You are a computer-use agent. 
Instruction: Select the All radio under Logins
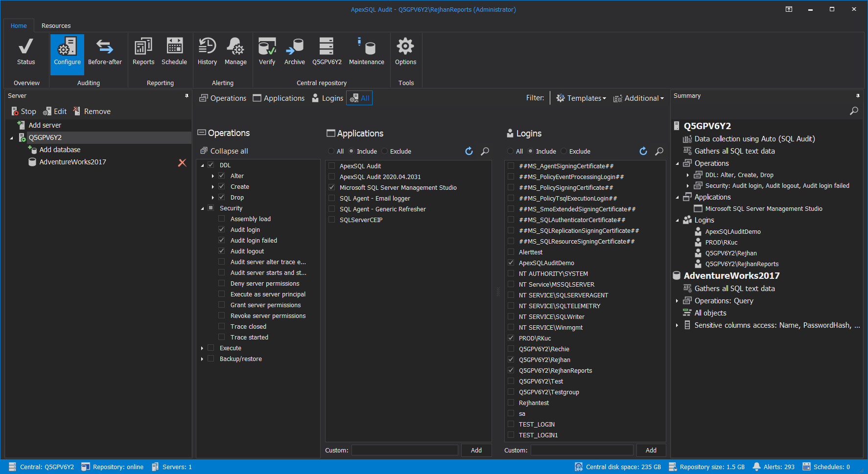[510, 151]
